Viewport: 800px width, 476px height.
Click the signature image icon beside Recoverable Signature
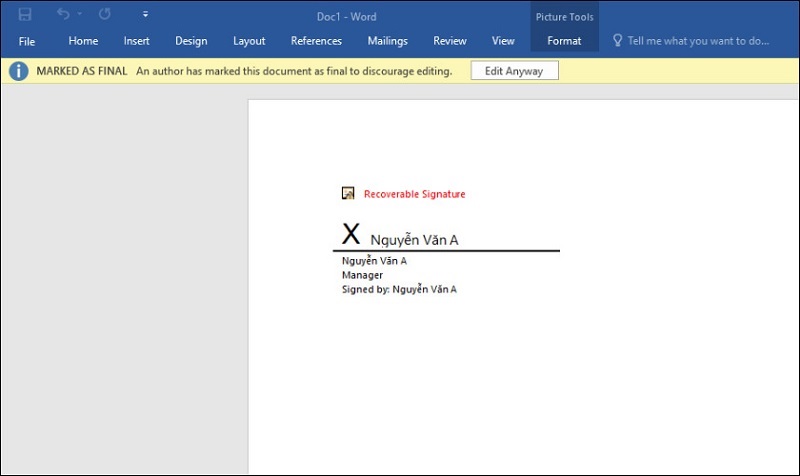pyautogui.click(x=348, y=194)
